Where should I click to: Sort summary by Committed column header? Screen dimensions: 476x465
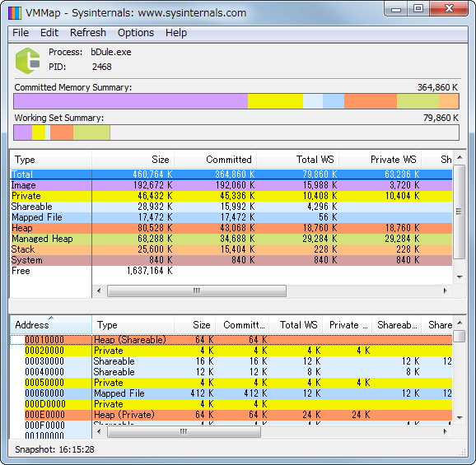pyautogui.click(x=216, y=160)
